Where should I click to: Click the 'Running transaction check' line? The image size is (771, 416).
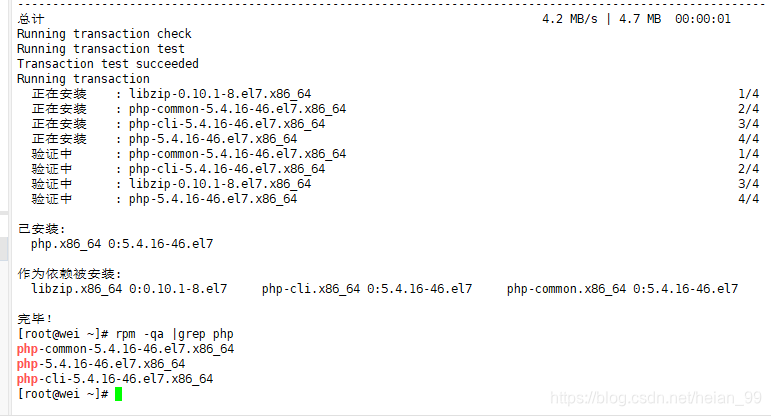(x=104, y=34)
